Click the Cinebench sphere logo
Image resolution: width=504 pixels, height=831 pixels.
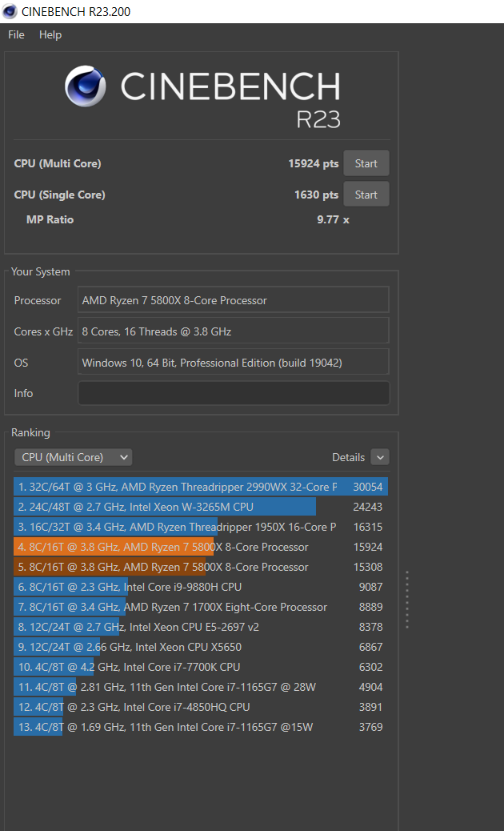tap(86, 86)
